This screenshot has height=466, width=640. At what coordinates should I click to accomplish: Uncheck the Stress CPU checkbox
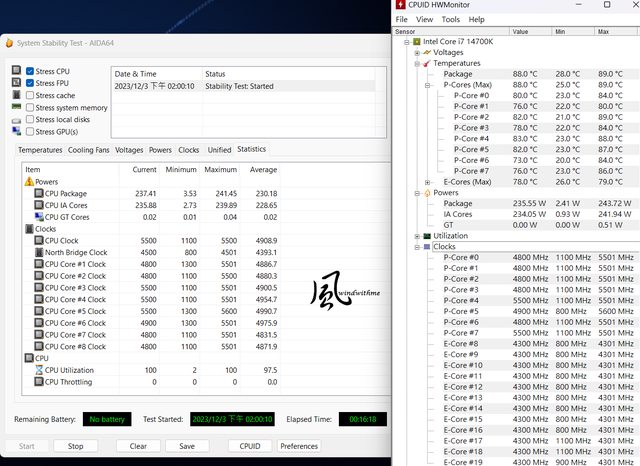click(x=30, y=72)
